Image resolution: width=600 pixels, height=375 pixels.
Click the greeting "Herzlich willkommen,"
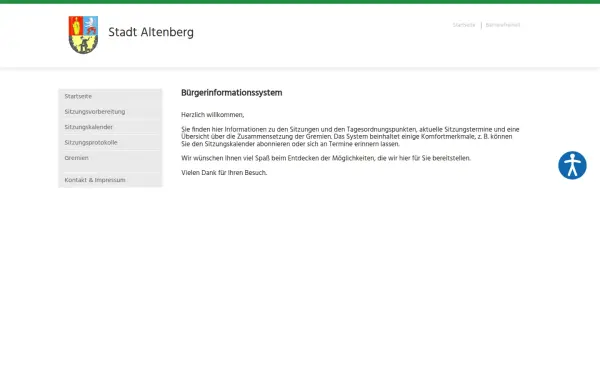212,115
